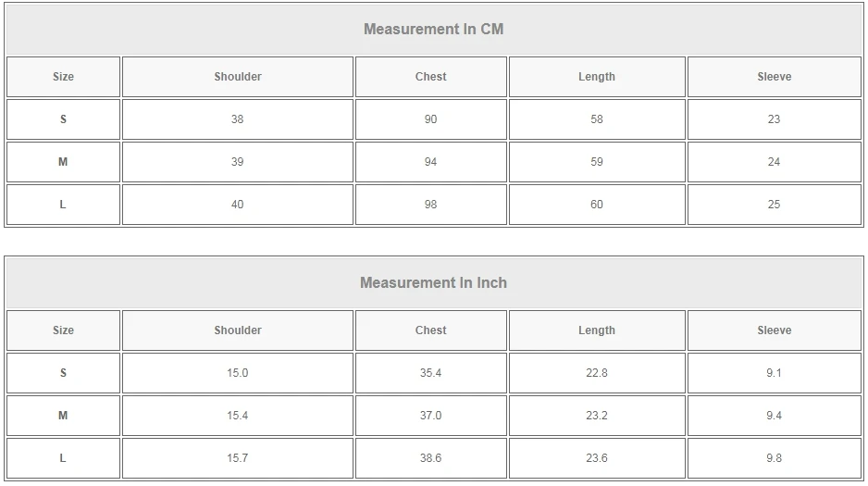Select the chest value 35.4 cell

430,373
